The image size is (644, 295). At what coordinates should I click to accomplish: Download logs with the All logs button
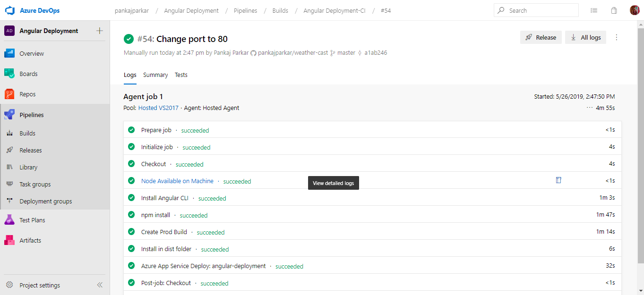pyautogui.click(x=585, y=37)
